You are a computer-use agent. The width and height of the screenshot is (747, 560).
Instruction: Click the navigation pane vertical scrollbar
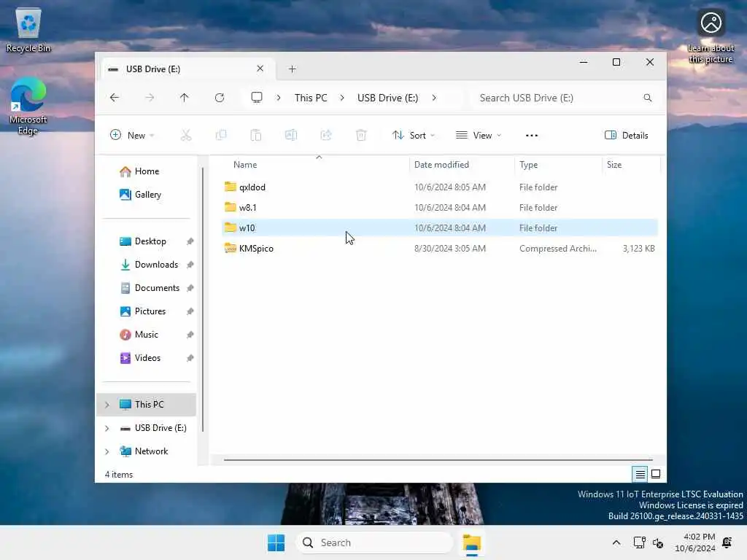(x=203, y=299)
